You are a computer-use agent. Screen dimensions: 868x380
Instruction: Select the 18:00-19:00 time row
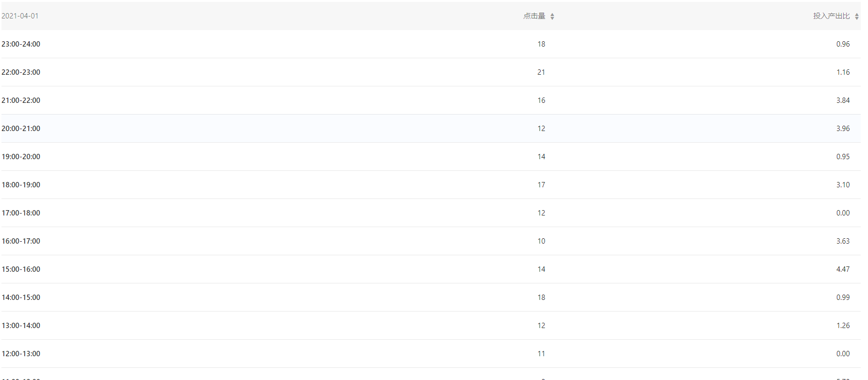(431, 185)
